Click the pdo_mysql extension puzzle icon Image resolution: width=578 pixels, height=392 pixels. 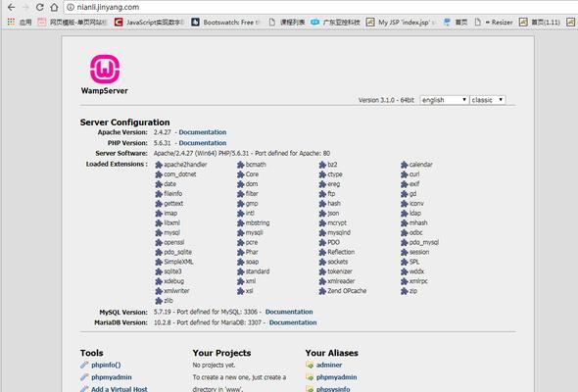pos(404,242)
